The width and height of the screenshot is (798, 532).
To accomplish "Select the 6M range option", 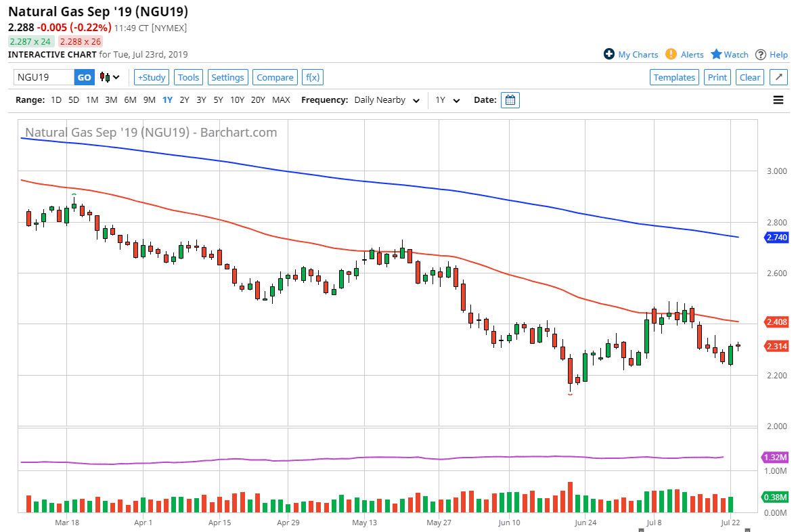I will (130, 100).
